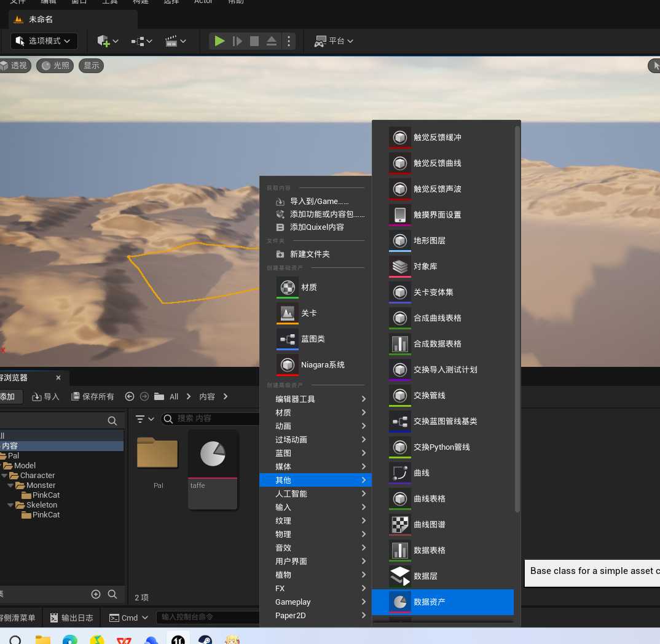
Task: Click the Stop simulation button
Action: pyautogui.click(x=254, y=41)
